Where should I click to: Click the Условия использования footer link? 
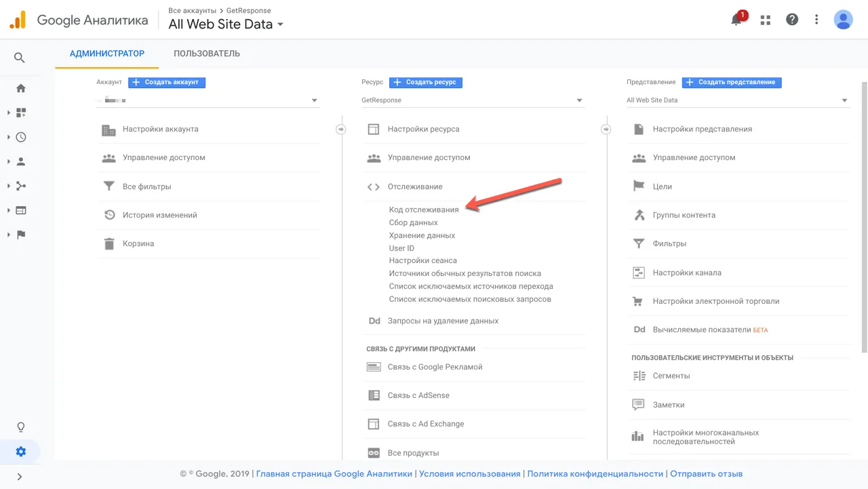tap(470, 474)
